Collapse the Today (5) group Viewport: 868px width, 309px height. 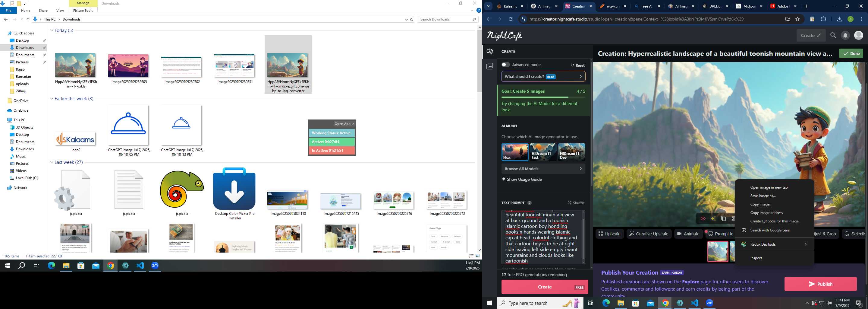coord(52,30)
